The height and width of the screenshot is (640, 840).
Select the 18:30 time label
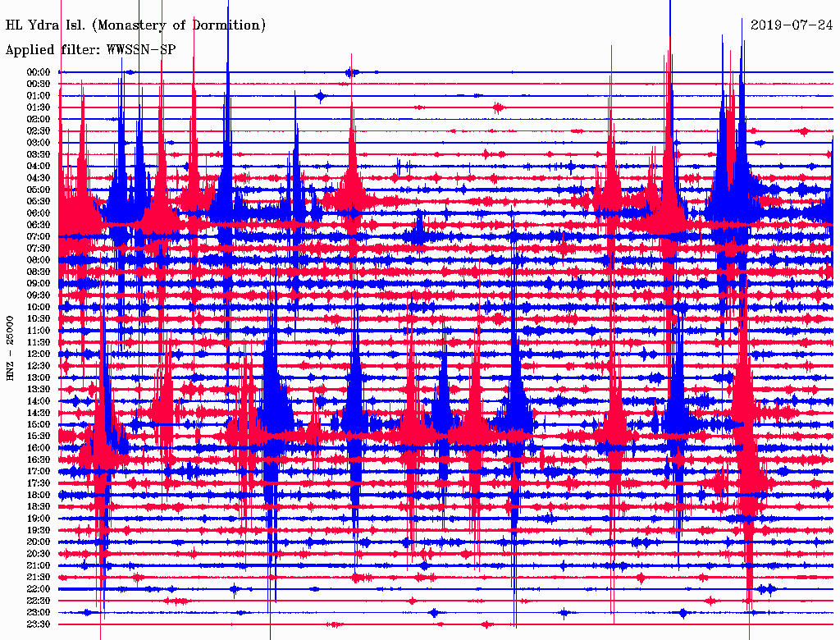click(x=39, y=506)
